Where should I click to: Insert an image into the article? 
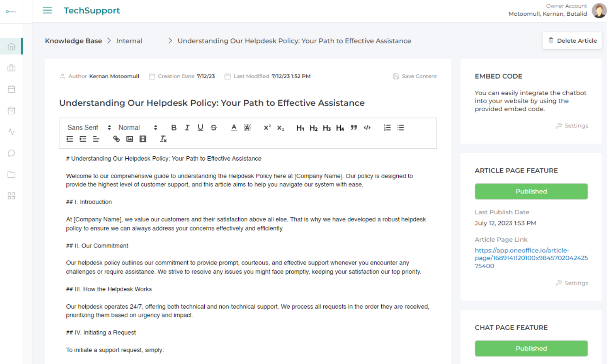(130, 139)
